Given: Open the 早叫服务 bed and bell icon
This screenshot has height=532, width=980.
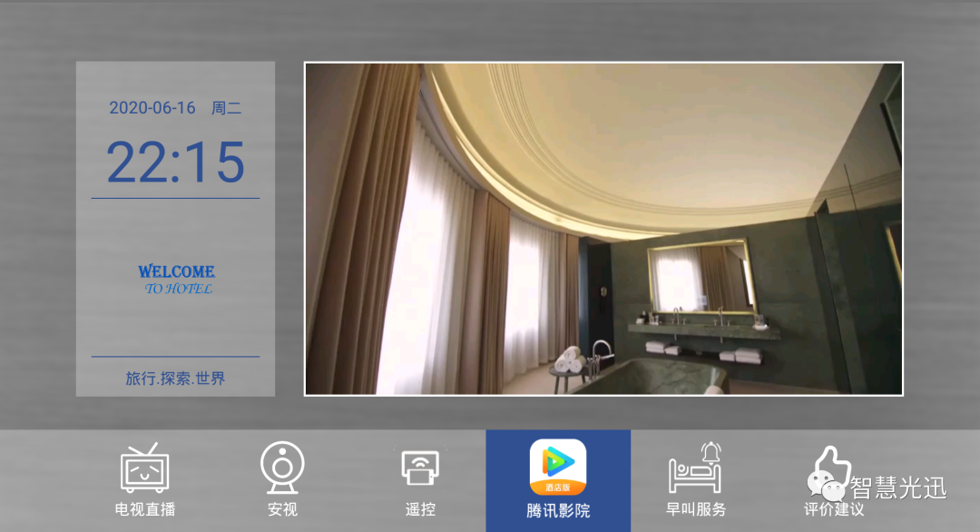Looking at the screenshot, I should click(695, 468).
